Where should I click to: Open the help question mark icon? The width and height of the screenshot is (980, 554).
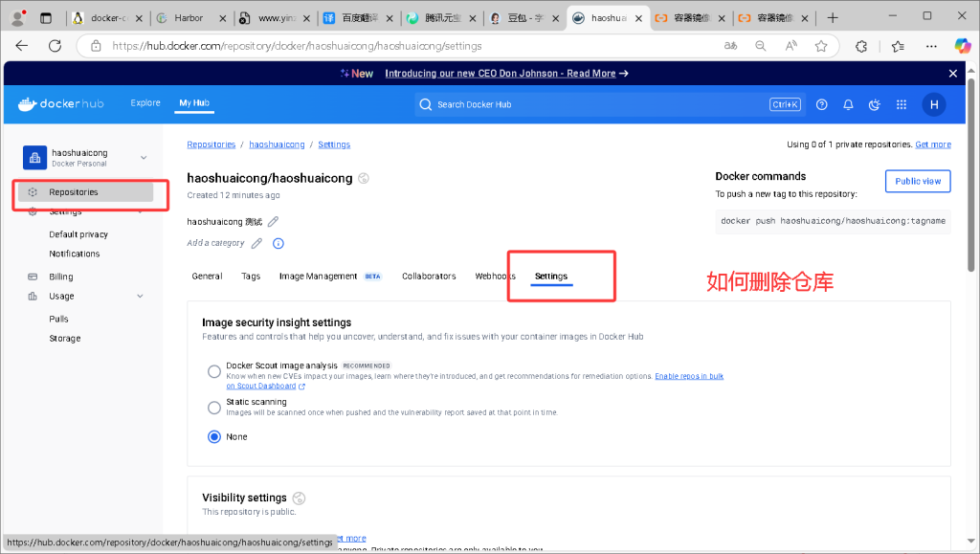coord(821,104)
